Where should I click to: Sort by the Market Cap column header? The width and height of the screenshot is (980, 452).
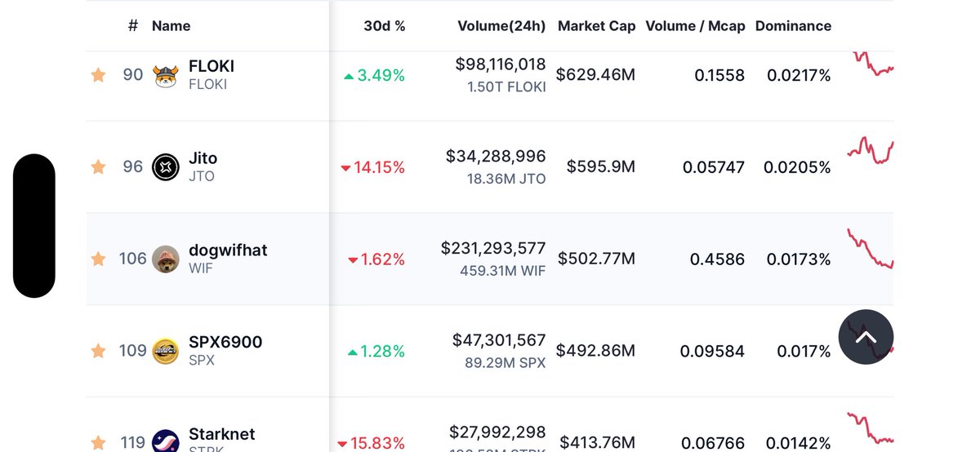tap(596, 26)
